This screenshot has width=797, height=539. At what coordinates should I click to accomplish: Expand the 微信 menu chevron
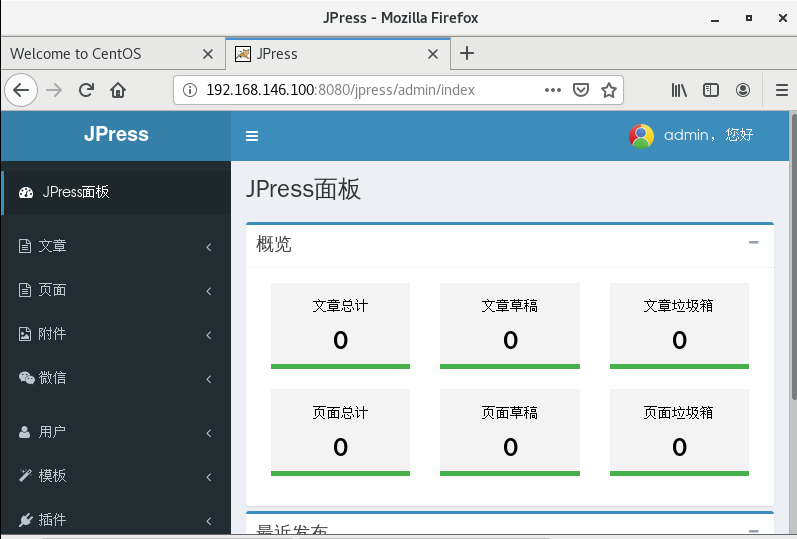209,379
